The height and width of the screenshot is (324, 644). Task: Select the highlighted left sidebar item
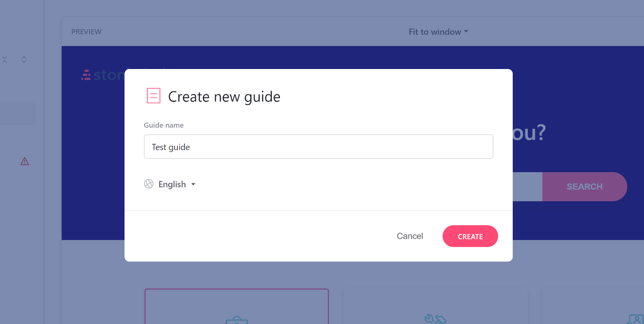(x=18, y=113)
